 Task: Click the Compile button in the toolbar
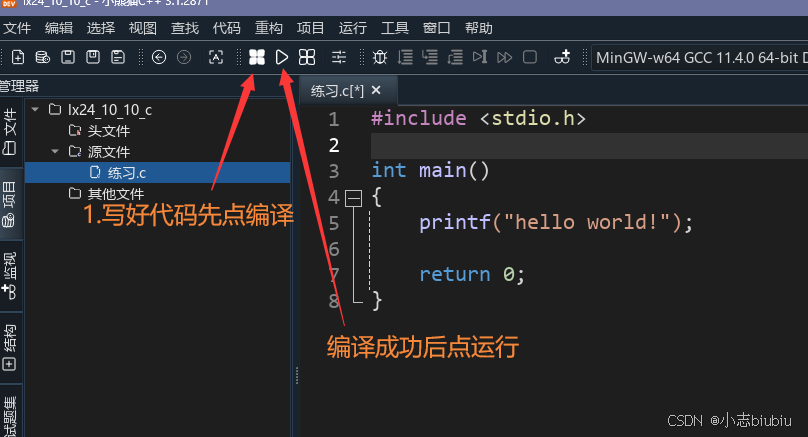[257, 57]
